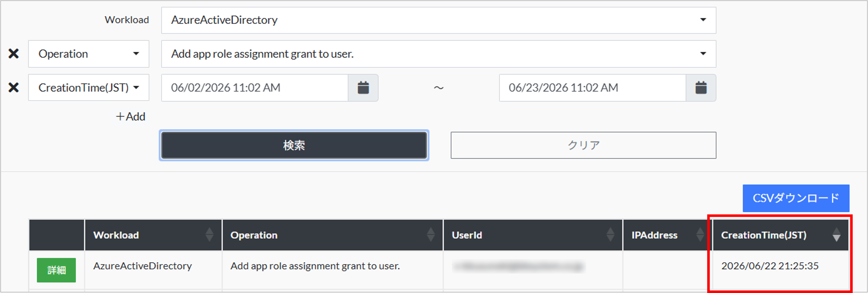Open the Workload AzureActiveDirectory dropdown
The width and height of the screenshot is (868, 293).
pyautogui.click(x=439, y=20)
